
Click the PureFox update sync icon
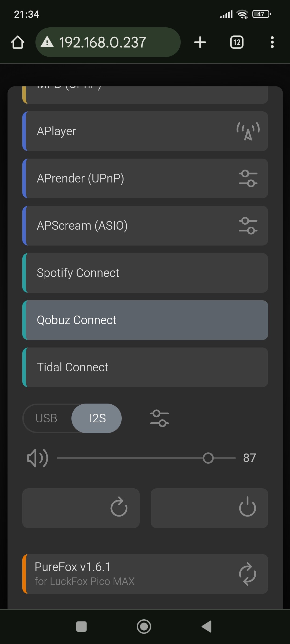[247, 574]
